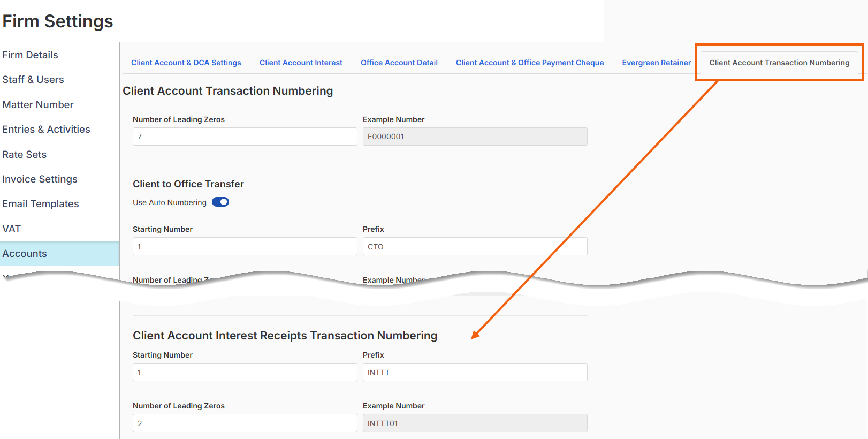Select Invoice Settings in the sidebar
The height and width of the screenshot is (439, 868).
[x=40, y=179]
